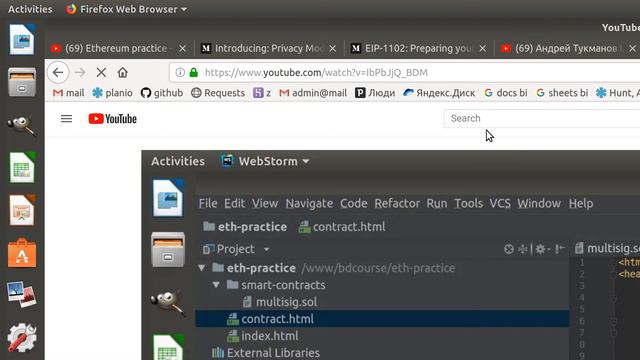
Task: Select multisig.sol in project tree
Action: coord(280,302)
